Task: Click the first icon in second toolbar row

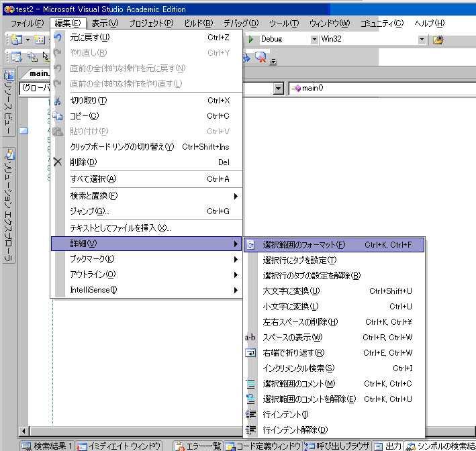Action: point(16,57)
